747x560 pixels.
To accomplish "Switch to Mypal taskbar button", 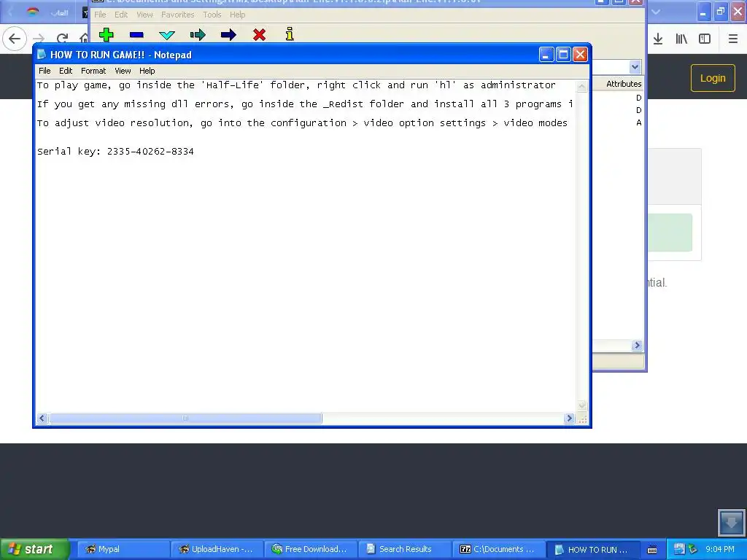I will pos(123,549).
